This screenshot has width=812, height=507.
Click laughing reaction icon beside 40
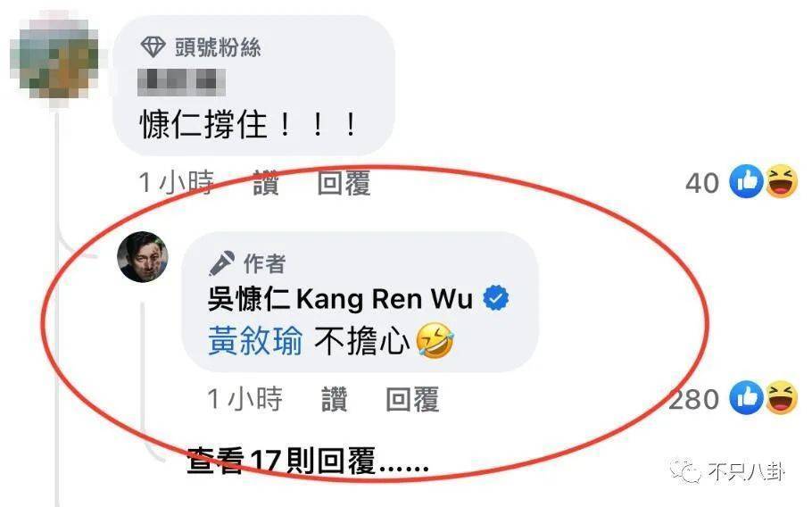tap(781, 182)
